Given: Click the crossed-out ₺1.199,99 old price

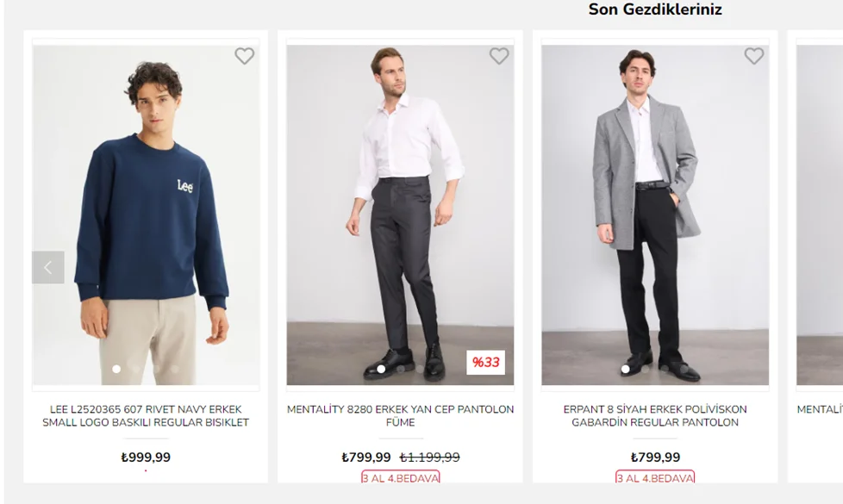Looking at the screenshot, I should [x=429, y=457].
